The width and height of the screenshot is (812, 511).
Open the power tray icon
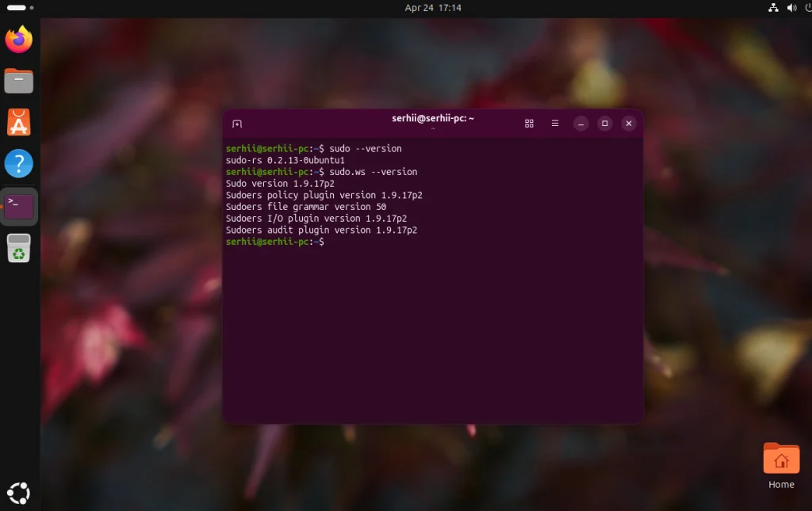point(808,8)
